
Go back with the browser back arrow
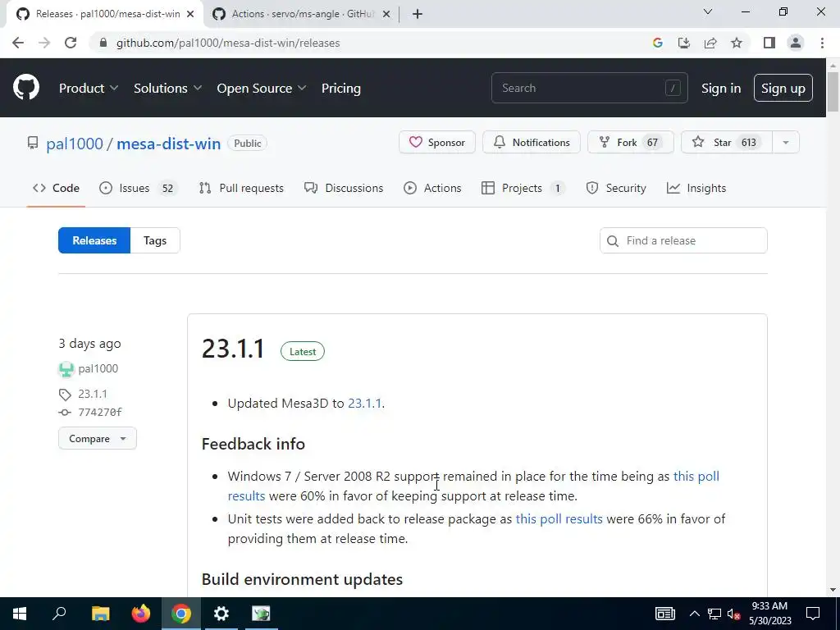(x=18, y=43)
